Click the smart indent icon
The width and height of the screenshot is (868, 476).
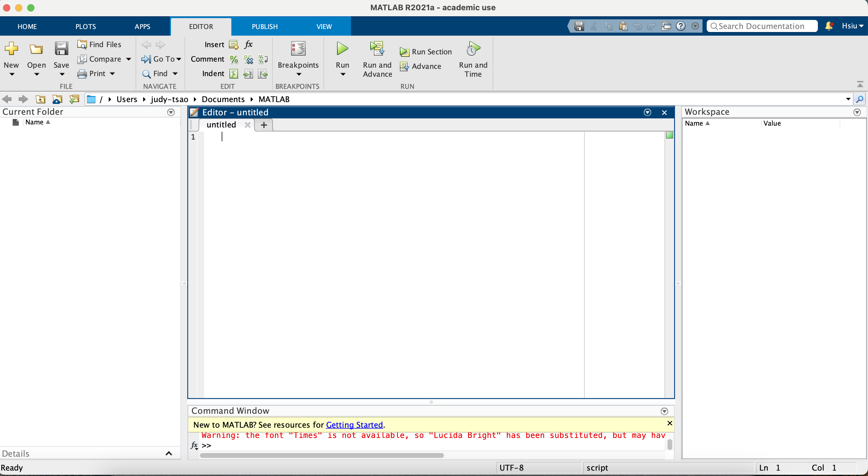[233, 74]
